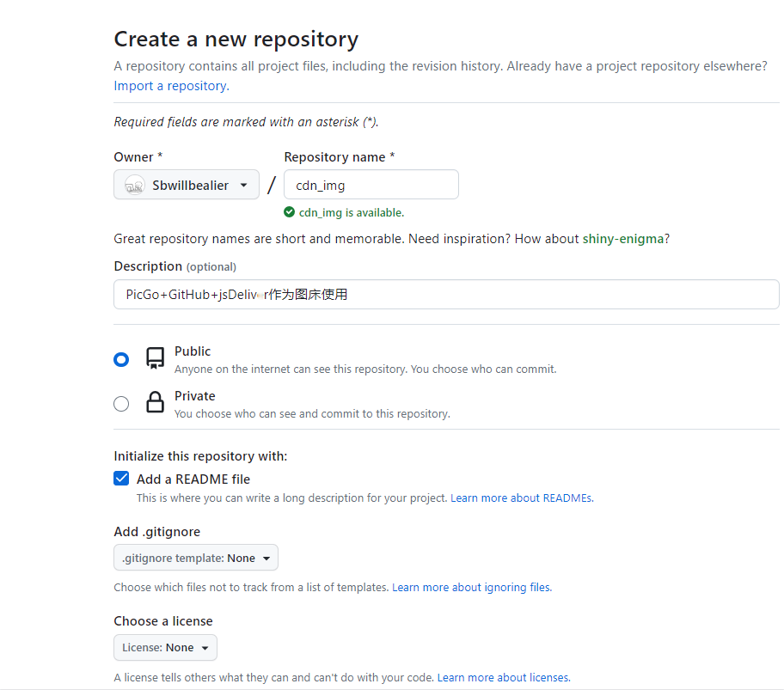The width and height of the screenshot is (784, 690).
Task: Click the Sbwillbealier owner avatar
Action: click(133, 184)
